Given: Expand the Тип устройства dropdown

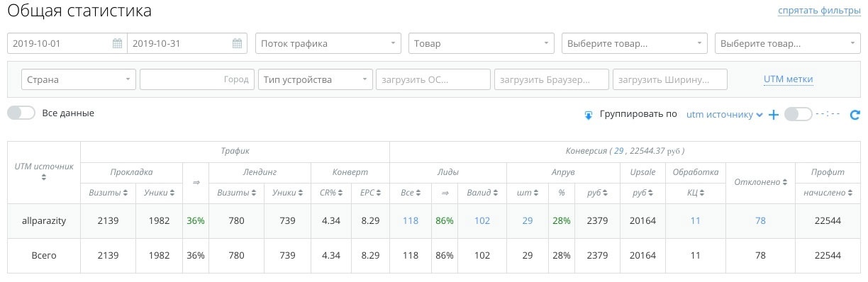Looking at the screenshot, I should click(316, 79).
